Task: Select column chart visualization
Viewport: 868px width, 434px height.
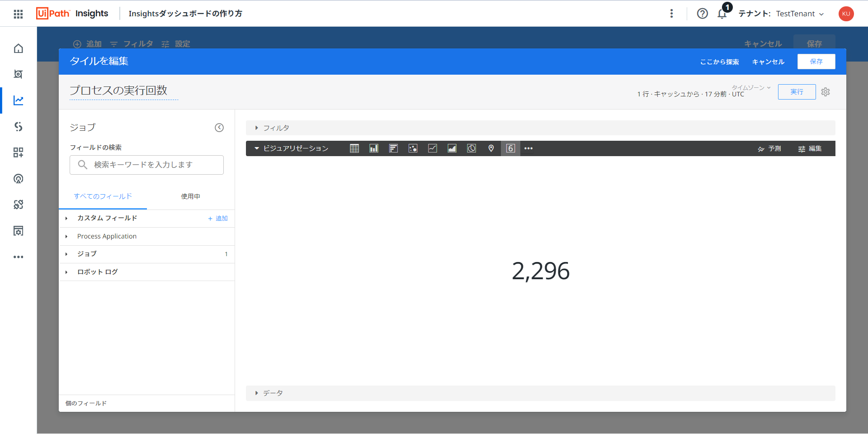Action: click(x=374, y=148)
